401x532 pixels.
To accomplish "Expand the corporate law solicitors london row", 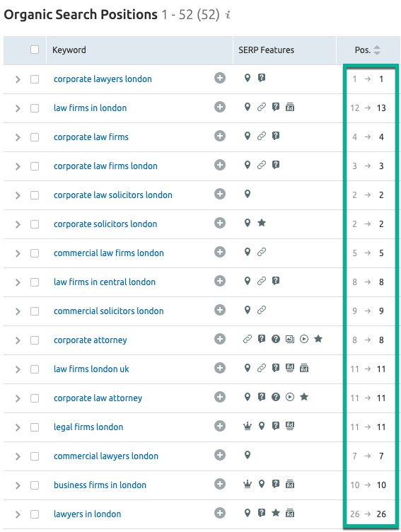I will [18, 195].
